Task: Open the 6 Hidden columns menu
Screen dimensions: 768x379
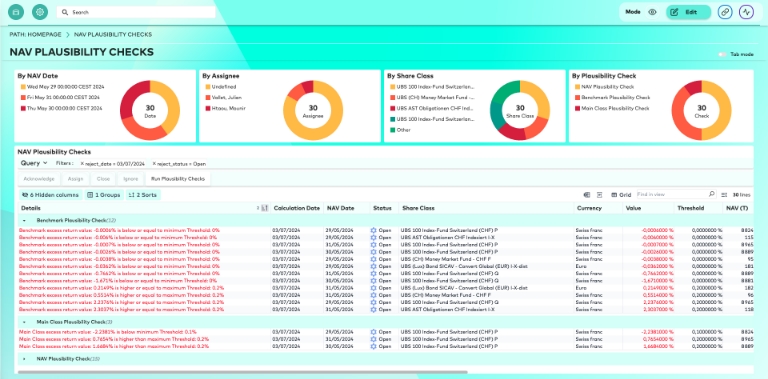Action: pyautogui.click(x=50, y=195)
